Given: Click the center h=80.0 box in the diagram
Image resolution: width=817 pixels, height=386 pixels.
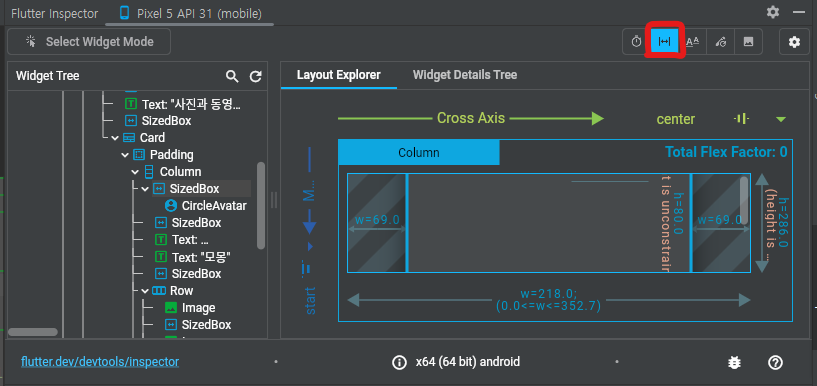Looking at the screenshot, I should click(549, 223).
